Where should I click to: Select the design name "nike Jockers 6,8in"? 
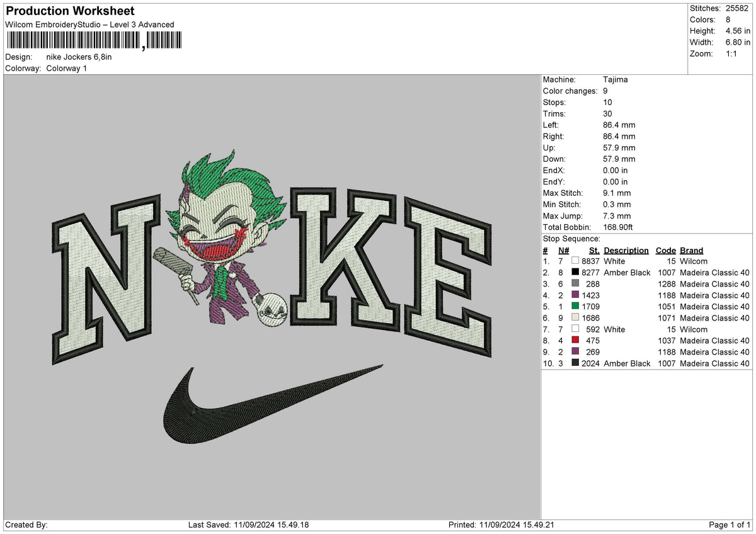(x=79, y=57)
